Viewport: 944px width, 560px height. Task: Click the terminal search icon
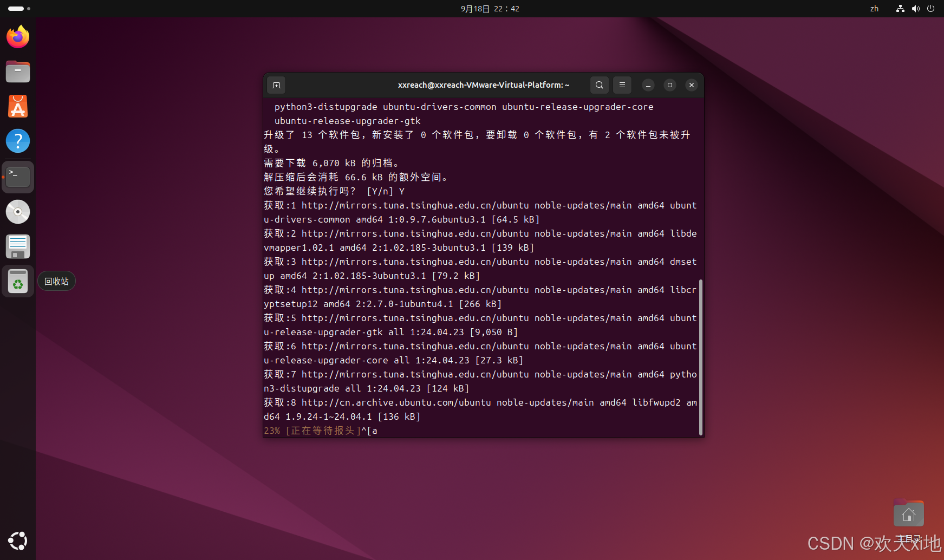[600, 85]
